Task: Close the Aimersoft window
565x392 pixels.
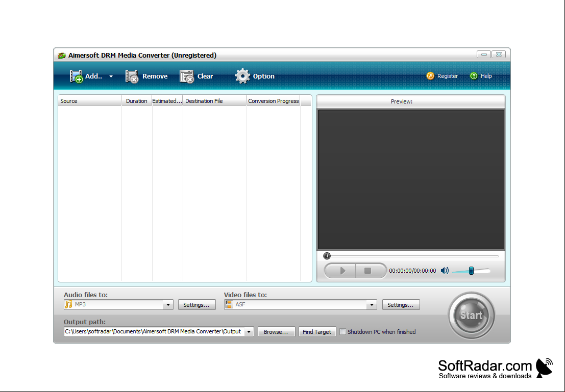Action: (x=499, y=55)
